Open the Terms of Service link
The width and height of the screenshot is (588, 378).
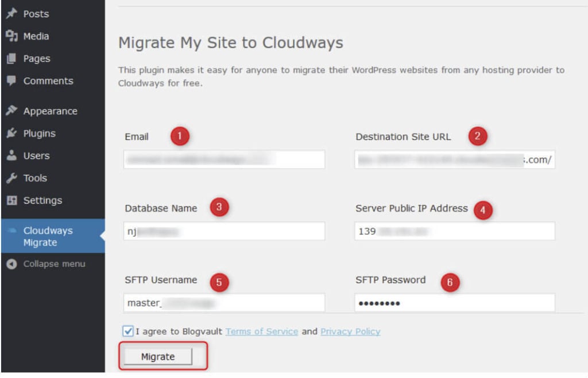[262, 332]
